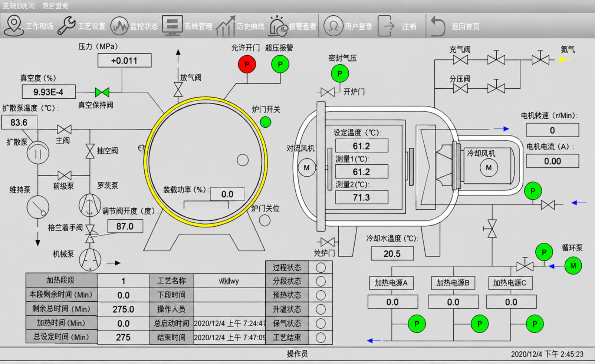Open 系统管理 system management
Image resolution: width=595 pixels, height=364 pixels.
[187, 26]
